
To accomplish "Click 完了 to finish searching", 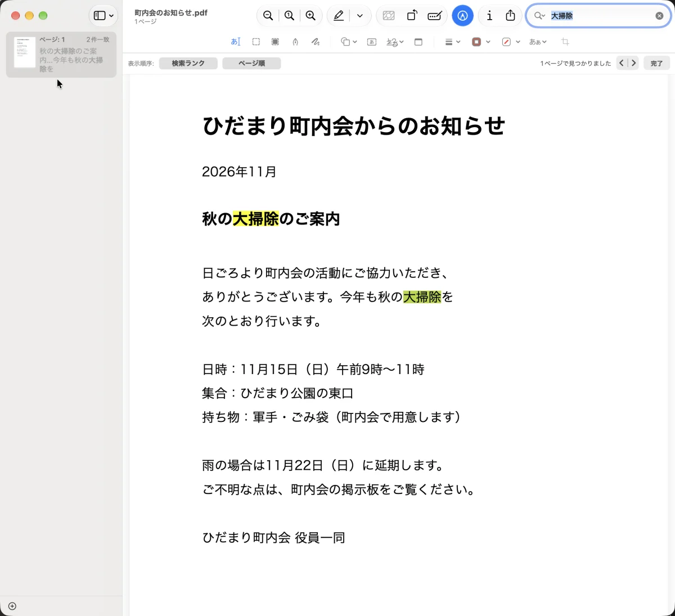I will pyautogui.click(x=656, y=63).
